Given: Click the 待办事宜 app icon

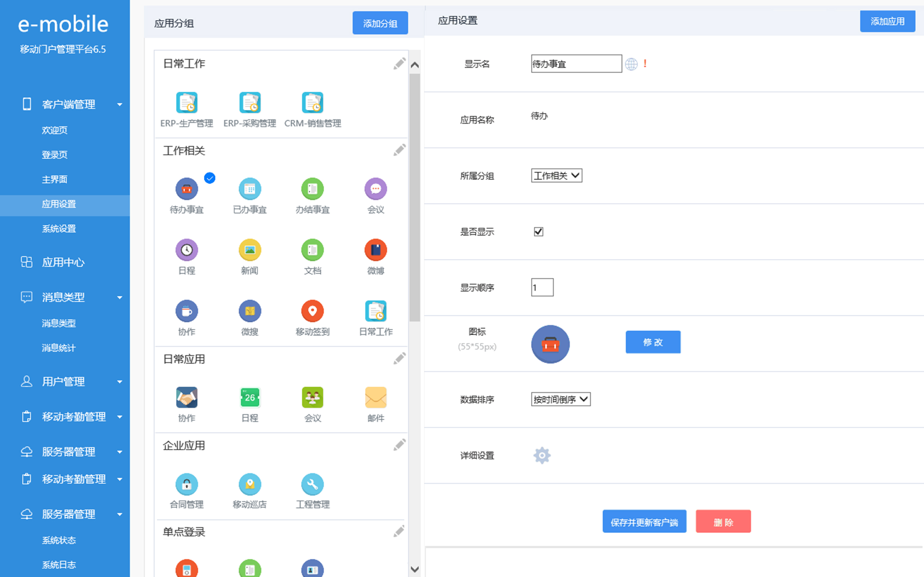Looking at the screenshot, I should pos(186,189).
